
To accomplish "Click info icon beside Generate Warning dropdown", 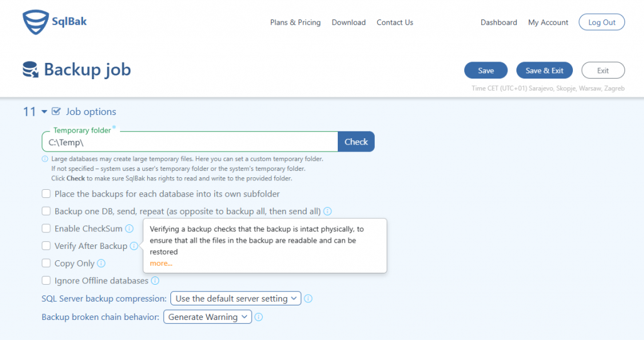I will 258,317.
